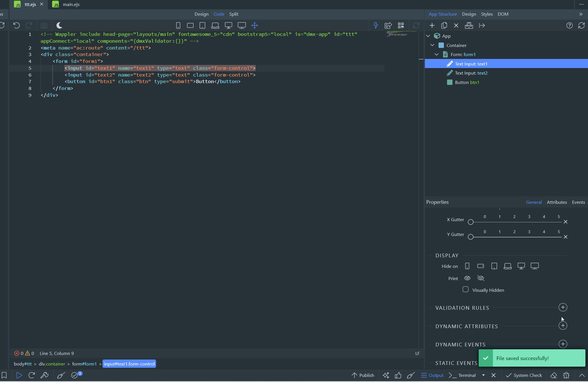Open the Attributes properties tab

tap(557, 202)
